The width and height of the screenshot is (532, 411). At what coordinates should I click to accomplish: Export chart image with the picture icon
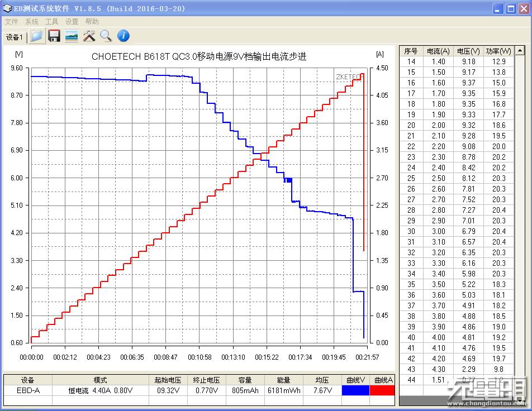tap(72, 36)
